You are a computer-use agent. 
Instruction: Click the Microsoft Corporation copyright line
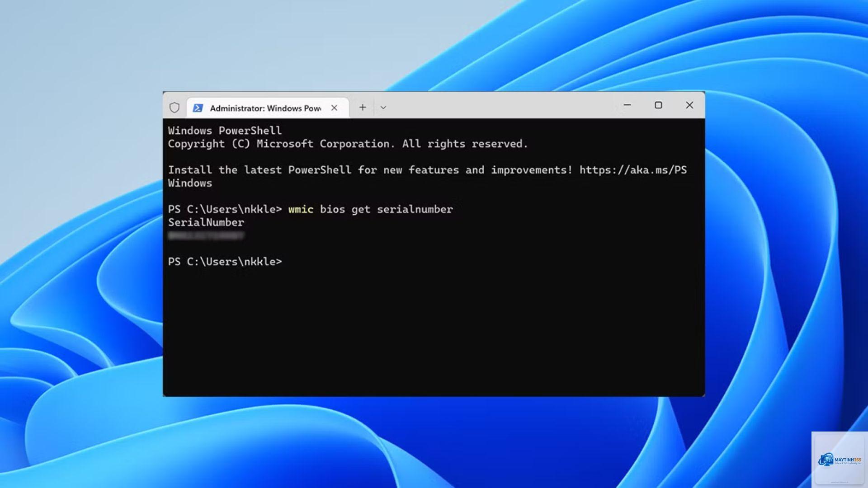[x=348, y=144]
